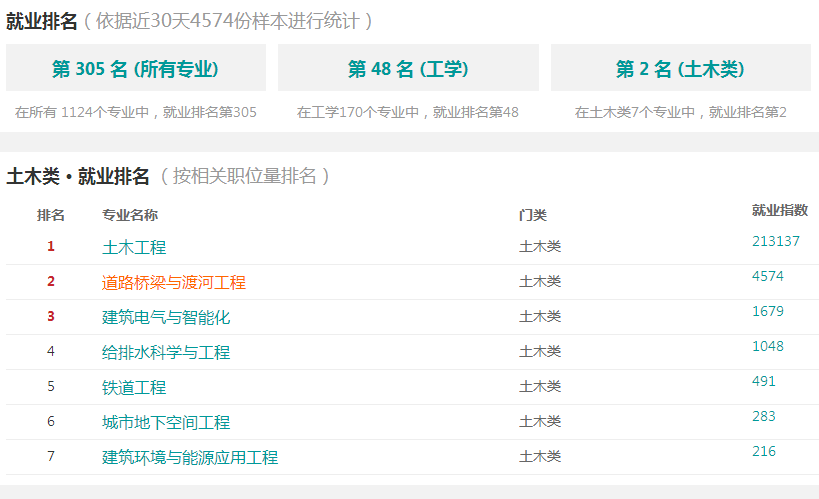Image resolution: width=819 pixels, height=499 pixels.
Task: Click the 第 305 名 (所有专业) ranking box
Action: (x=136, y=68)
